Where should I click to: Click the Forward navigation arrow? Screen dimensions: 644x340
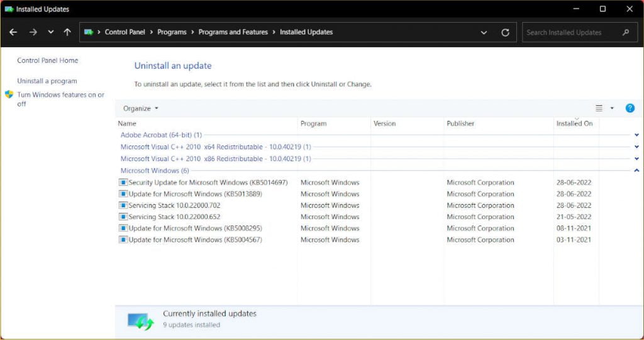pos(33,32)
